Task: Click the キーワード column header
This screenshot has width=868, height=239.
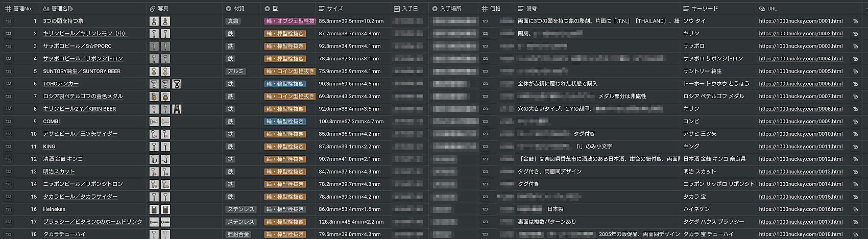Action: coord(705,9)
